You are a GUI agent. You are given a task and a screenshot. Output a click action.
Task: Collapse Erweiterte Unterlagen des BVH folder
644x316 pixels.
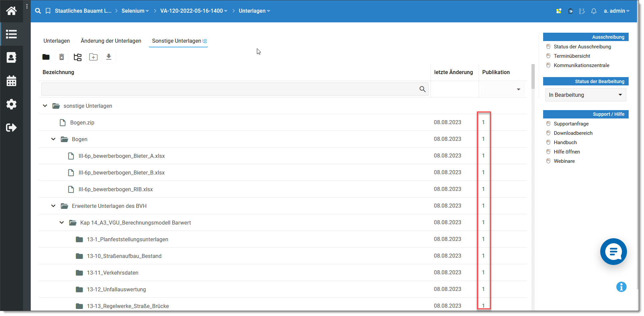53,206
